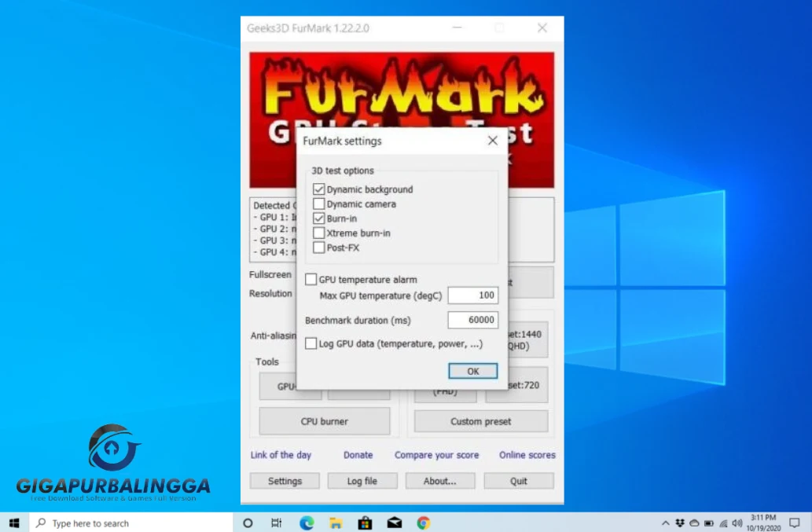
Task: Open Settings in FurMark main window
Action: (x=285, y=481)
